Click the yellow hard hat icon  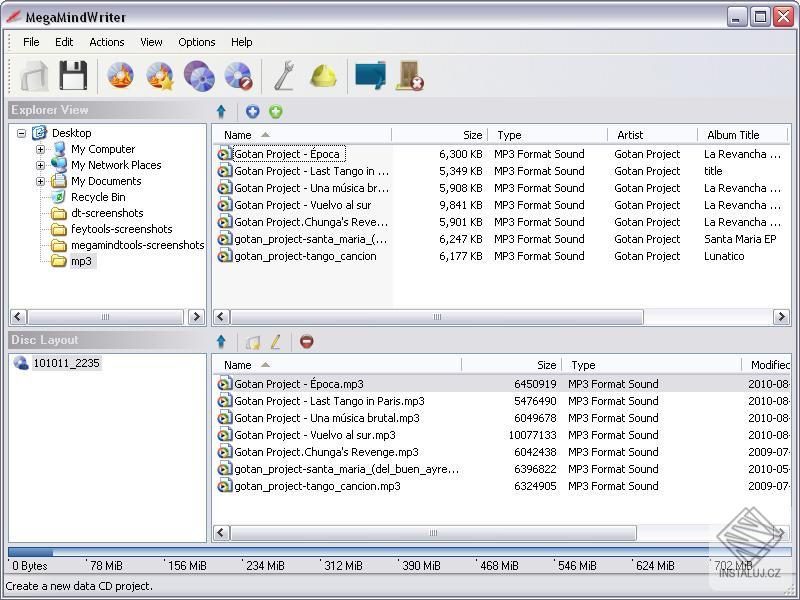coord(322,76)
